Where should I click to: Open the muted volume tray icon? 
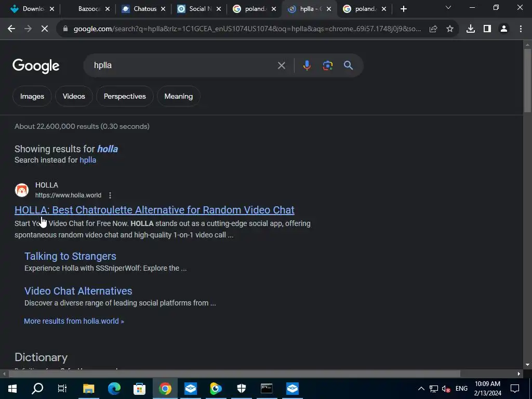(446, 389)
